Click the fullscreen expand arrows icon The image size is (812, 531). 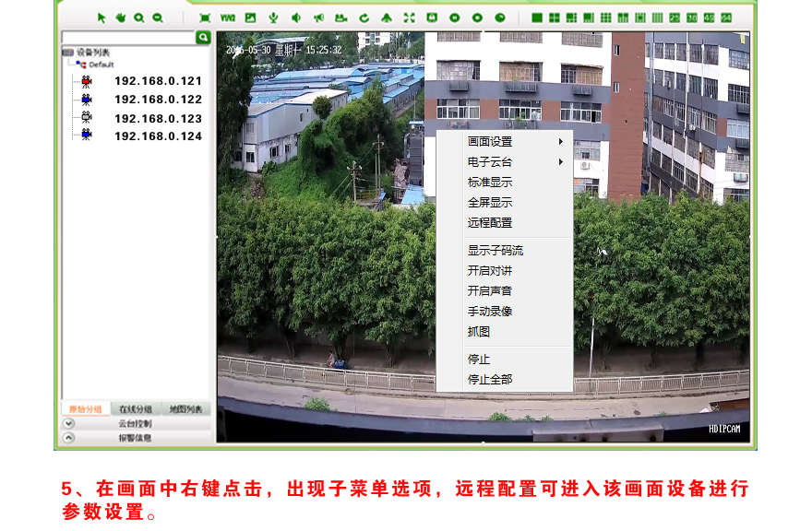[x=409, y=18]
